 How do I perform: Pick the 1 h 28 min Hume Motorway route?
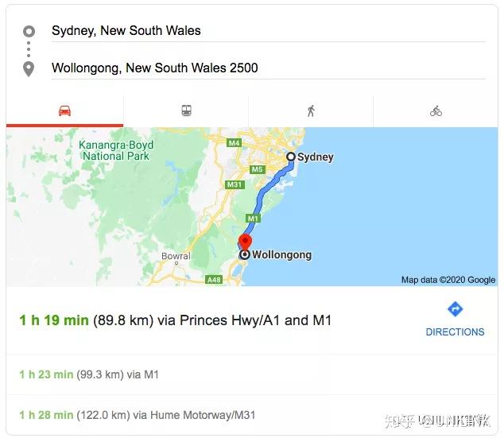138,415
